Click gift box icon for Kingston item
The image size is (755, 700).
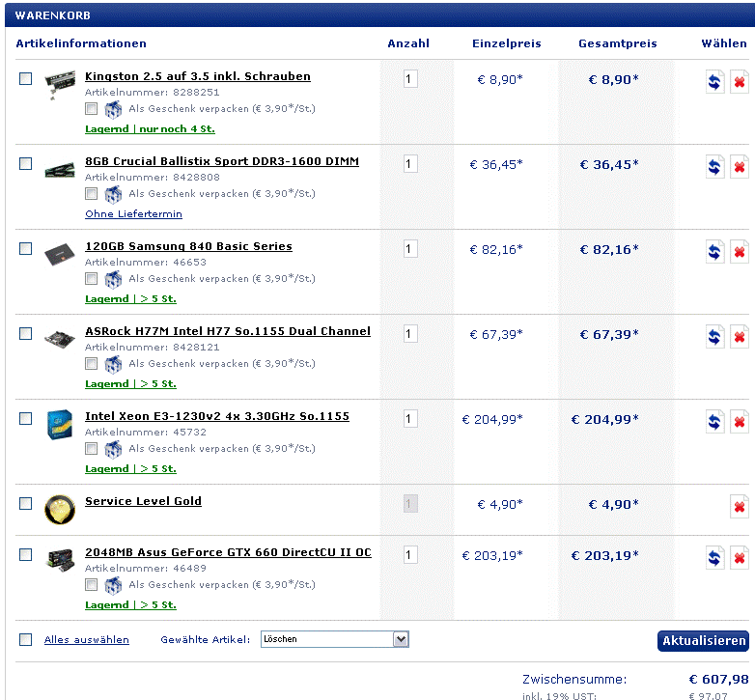(113, 109)
